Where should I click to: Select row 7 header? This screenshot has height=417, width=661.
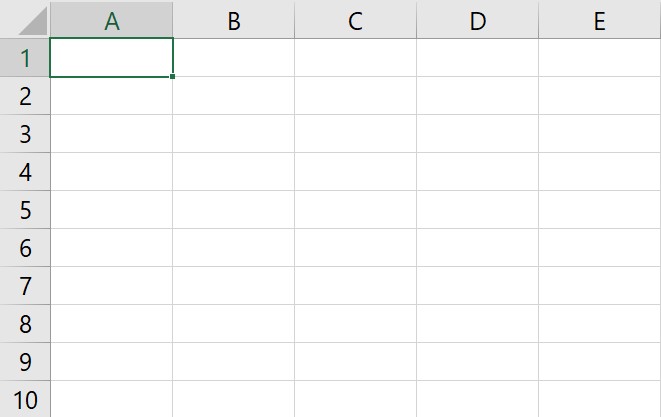25,285
